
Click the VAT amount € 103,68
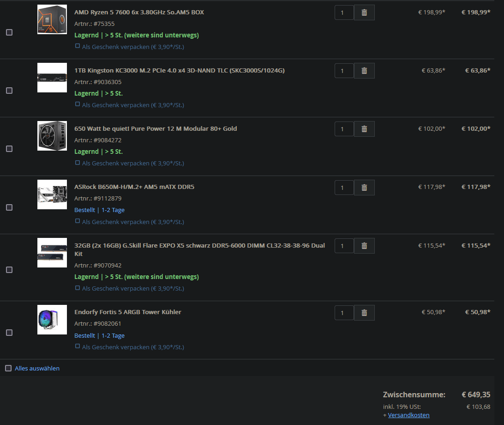[x=478, y=407]
